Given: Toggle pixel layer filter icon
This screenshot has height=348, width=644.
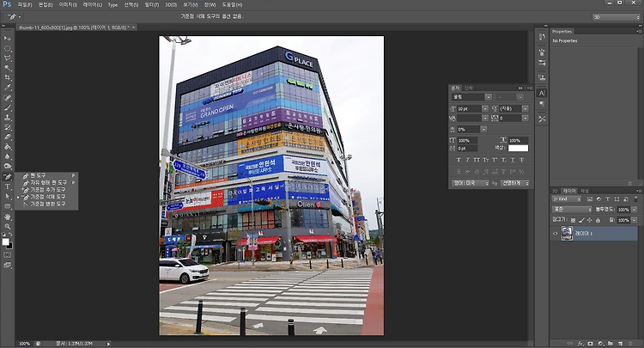Looking at the screenshot, I should pyautogui.click(x=590, y=198).
